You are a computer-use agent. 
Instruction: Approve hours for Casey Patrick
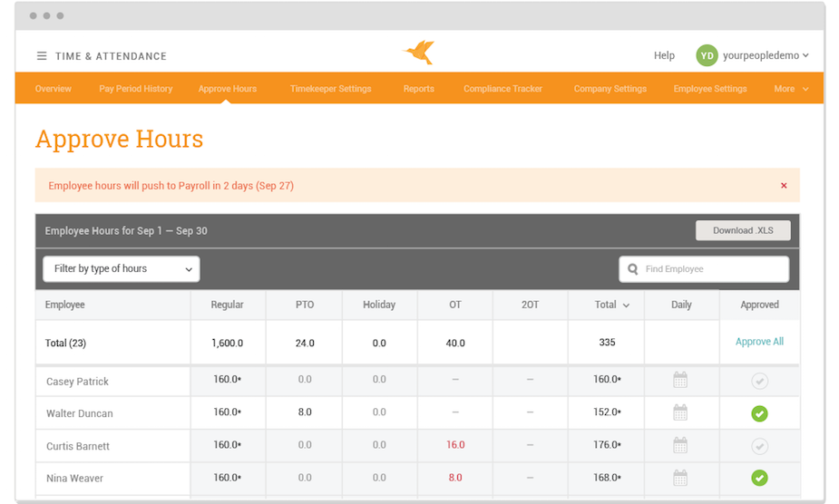click(759, 381)
